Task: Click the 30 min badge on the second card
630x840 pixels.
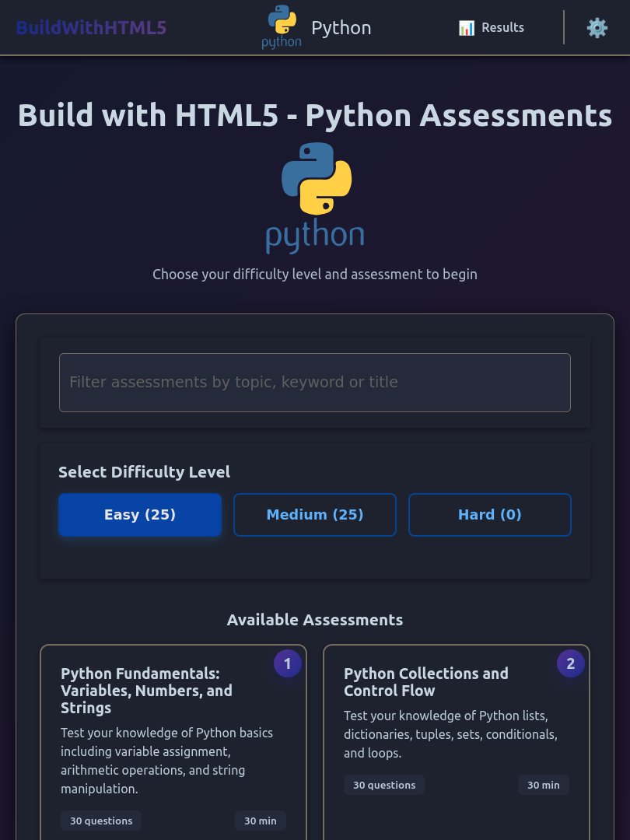Action: pos(543,785)
